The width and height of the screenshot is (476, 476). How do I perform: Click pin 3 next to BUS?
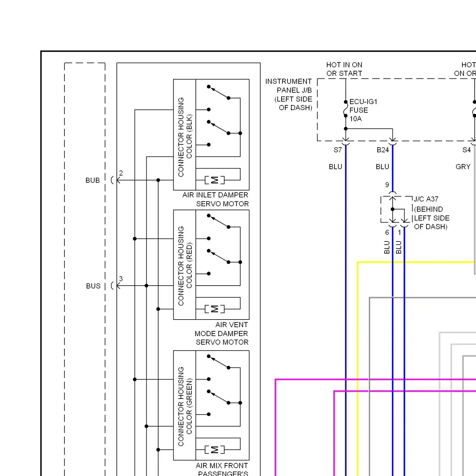pyautogui.click(x=121, y=279)
